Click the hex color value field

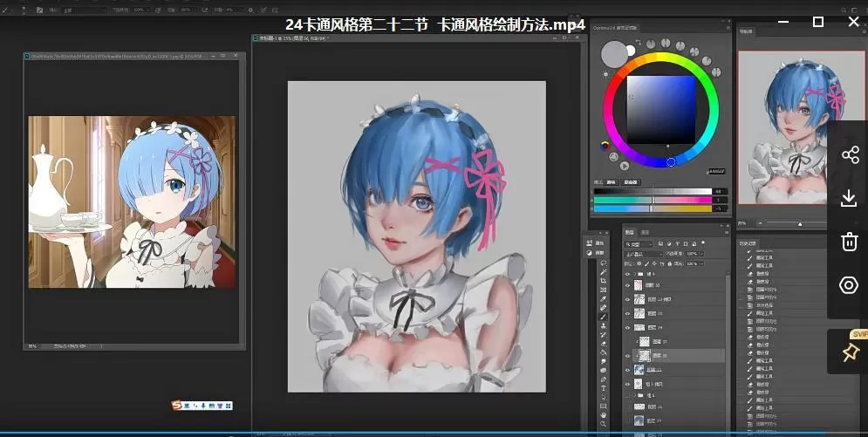(715, 172)
